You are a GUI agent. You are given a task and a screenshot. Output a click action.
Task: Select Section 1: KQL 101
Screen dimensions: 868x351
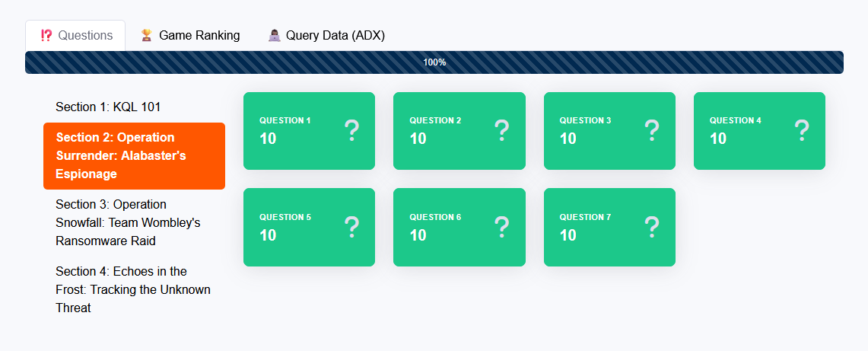108,107
